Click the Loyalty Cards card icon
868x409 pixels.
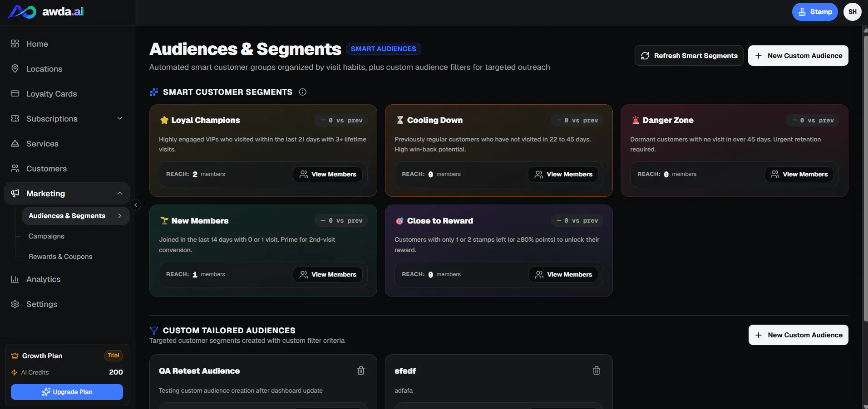15,93
